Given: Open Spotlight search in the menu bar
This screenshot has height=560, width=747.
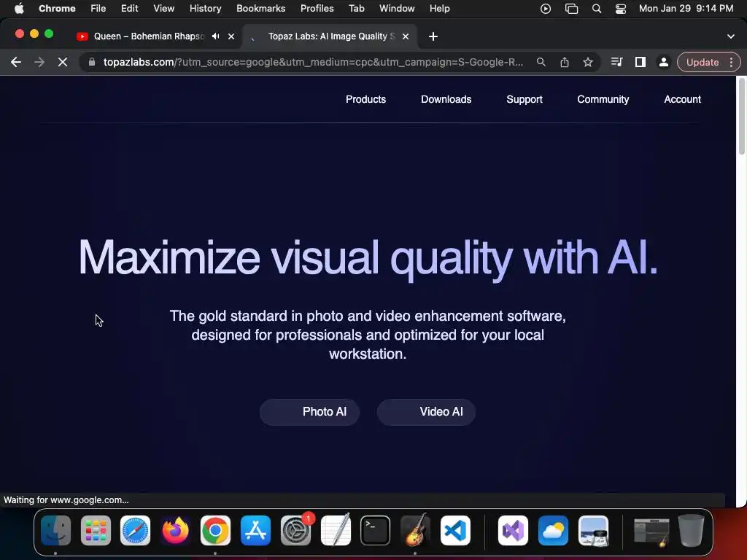Looking at the screenshot, I should (597, 9).
